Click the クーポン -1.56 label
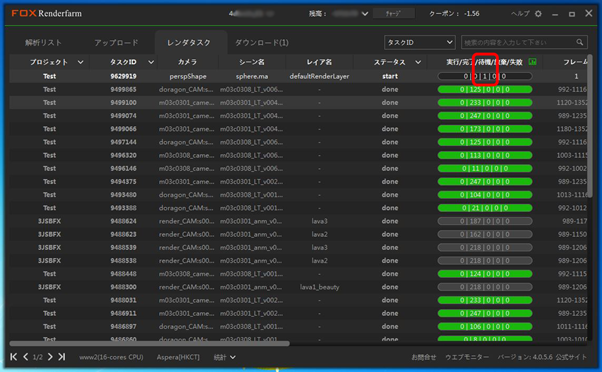The height and width of the screenshot is (372, 602). pyautogui.click(x=454, y=14)
